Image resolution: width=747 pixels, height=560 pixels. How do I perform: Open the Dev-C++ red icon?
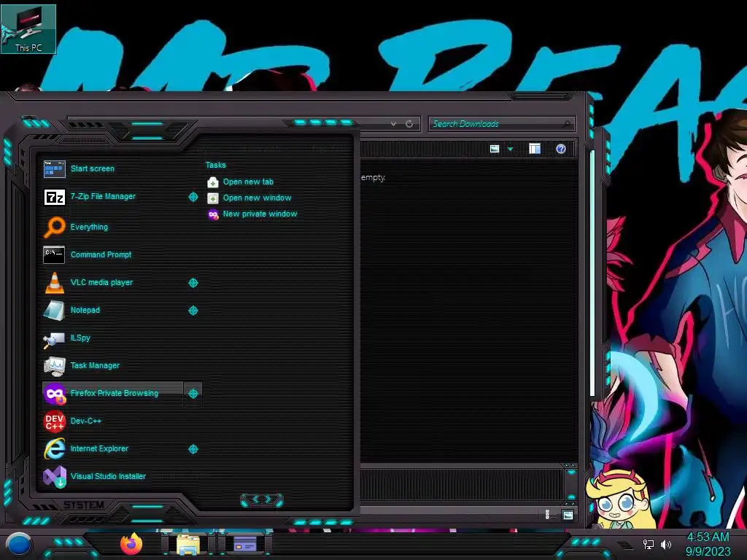click(x=54, y=421)
